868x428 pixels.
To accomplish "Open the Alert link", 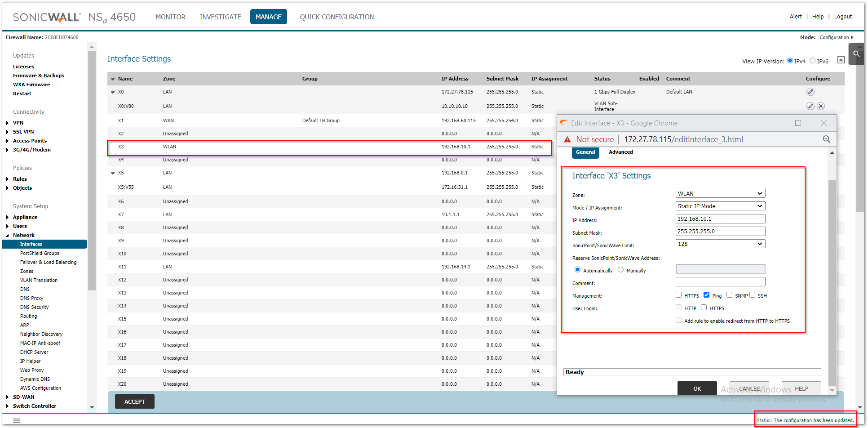I will coord(796,17).
